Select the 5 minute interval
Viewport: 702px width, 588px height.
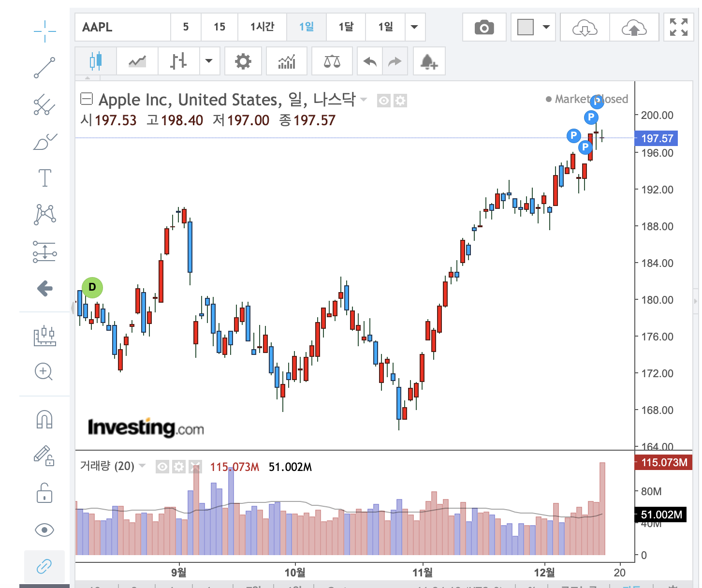pyautogui.click(x=186, y=27)
